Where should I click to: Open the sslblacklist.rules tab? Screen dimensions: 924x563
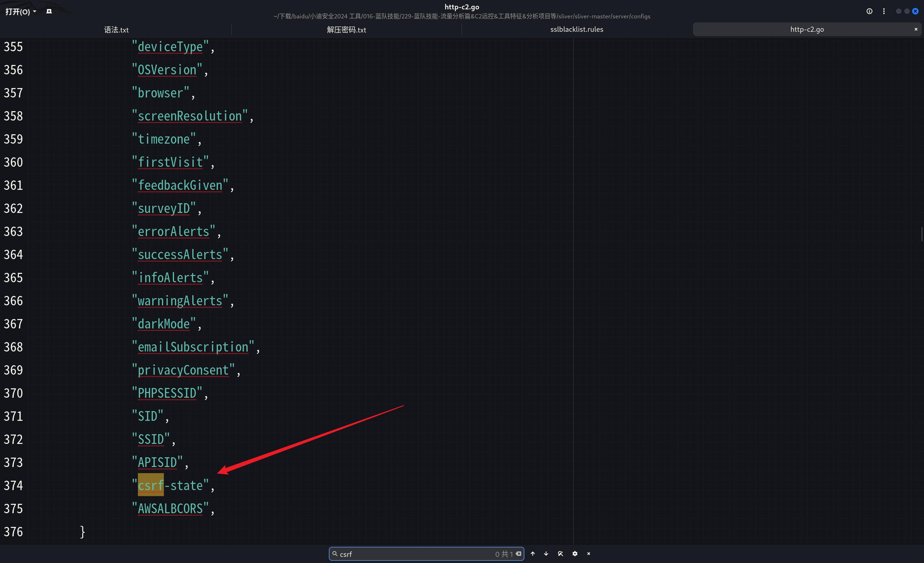click(576, 29)
